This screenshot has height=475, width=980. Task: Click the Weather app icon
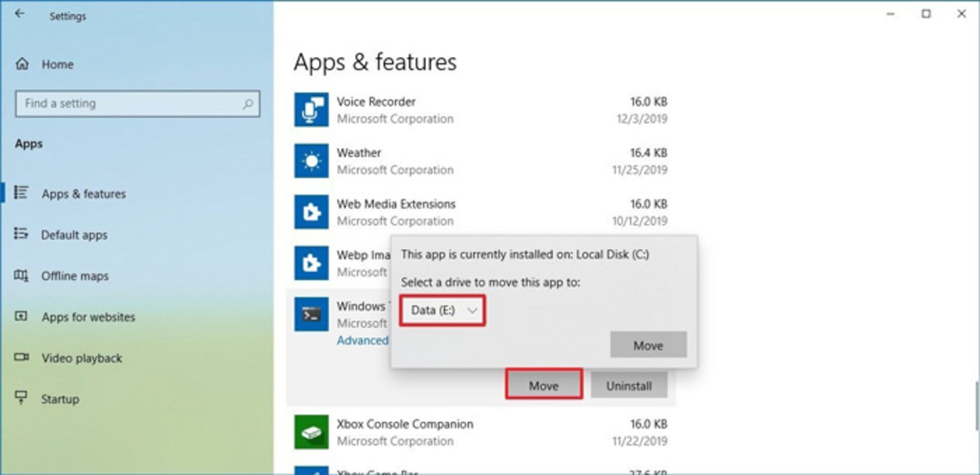point(311,161)
